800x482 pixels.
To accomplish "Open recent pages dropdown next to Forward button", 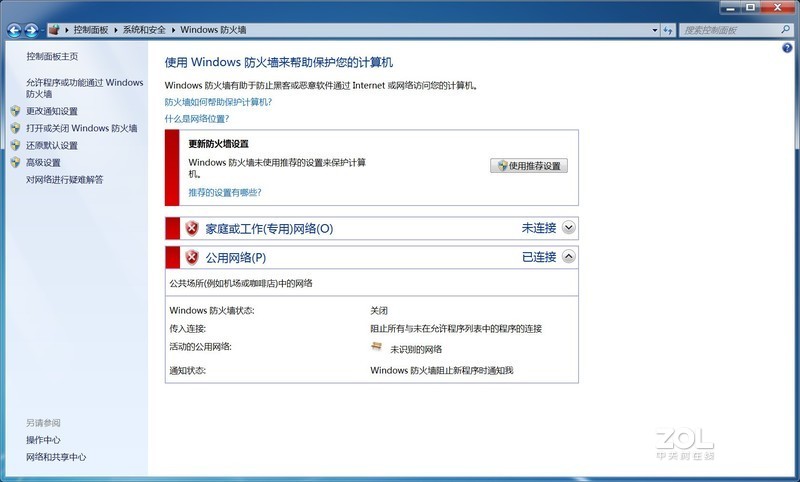I will click(x=42, y=31).
